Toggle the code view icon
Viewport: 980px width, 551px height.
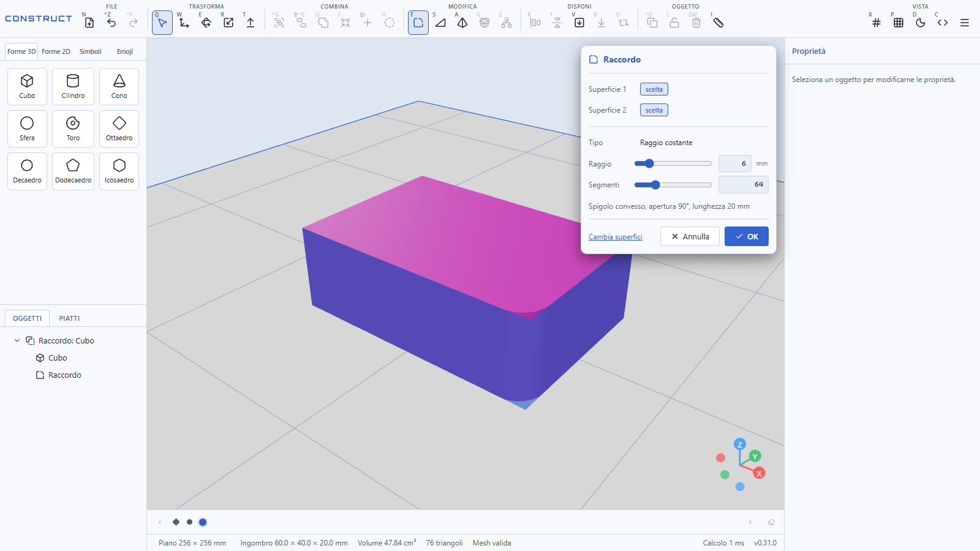point(943,23)
